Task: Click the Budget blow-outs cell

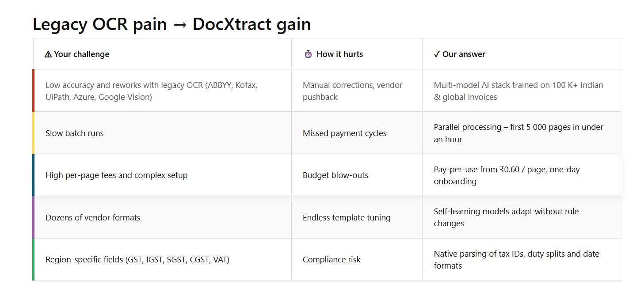Action: coord(335,175)
